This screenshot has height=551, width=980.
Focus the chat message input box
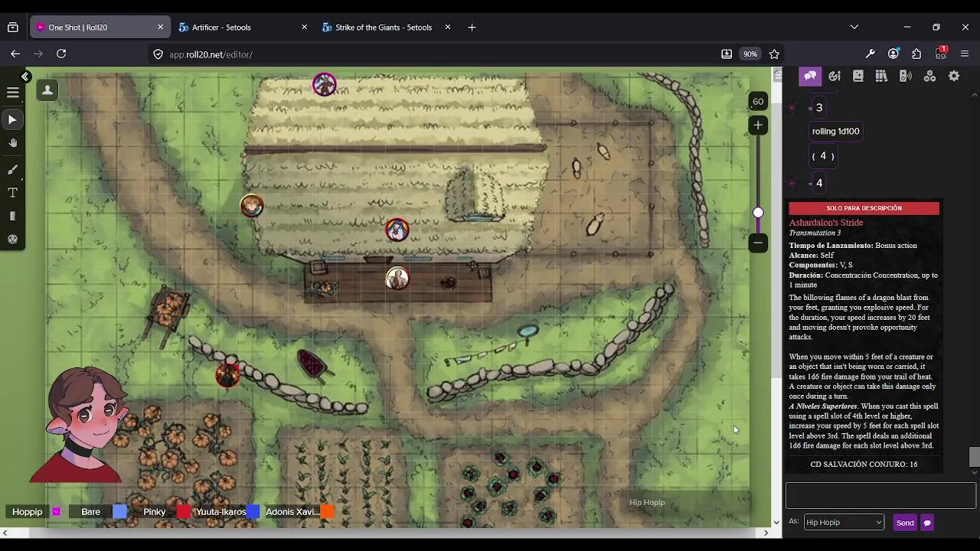coord(880,495)
